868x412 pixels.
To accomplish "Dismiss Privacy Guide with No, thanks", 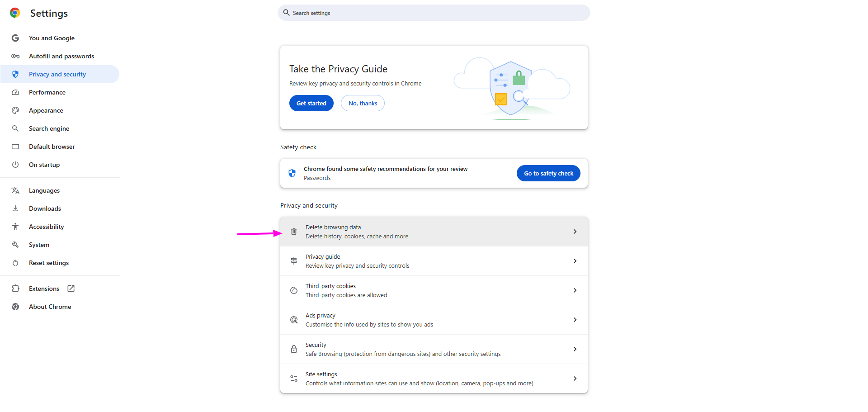I will (363, 103).
